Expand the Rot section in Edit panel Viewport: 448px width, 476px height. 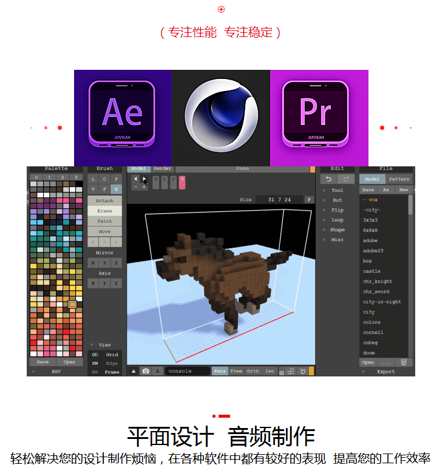(x=337, y=200)
